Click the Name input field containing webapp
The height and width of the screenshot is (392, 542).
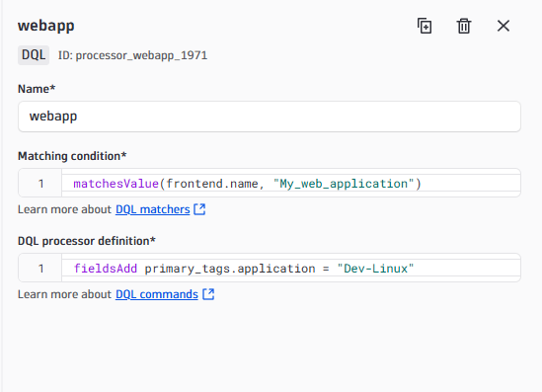click(x=270, y=117)
